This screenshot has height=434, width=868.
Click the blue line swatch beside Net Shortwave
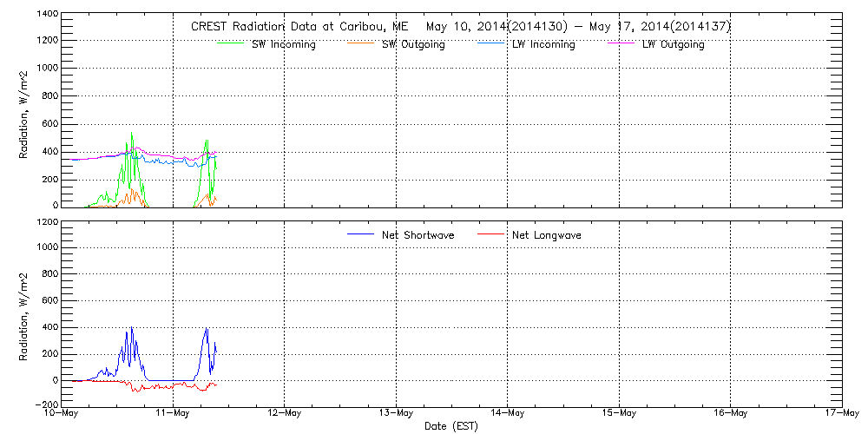[x=360, y=235]
